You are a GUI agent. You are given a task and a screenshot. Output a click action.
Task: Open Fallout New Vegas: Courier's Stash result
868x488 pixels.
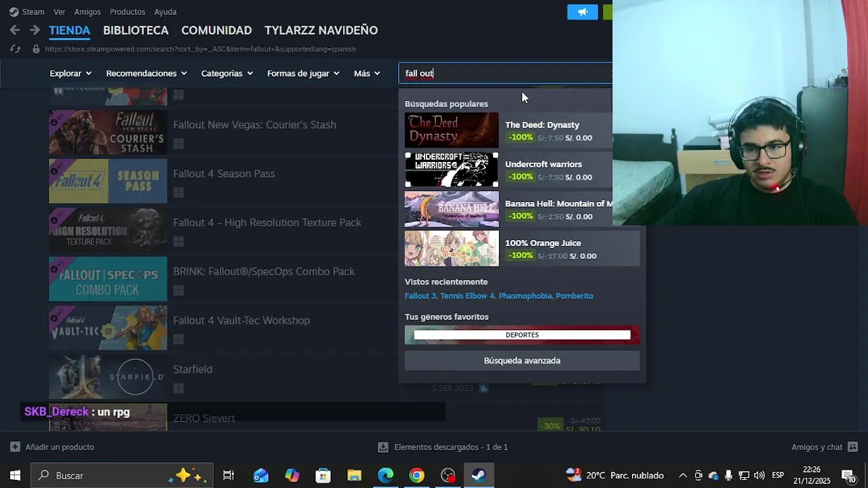coord(254,125)
